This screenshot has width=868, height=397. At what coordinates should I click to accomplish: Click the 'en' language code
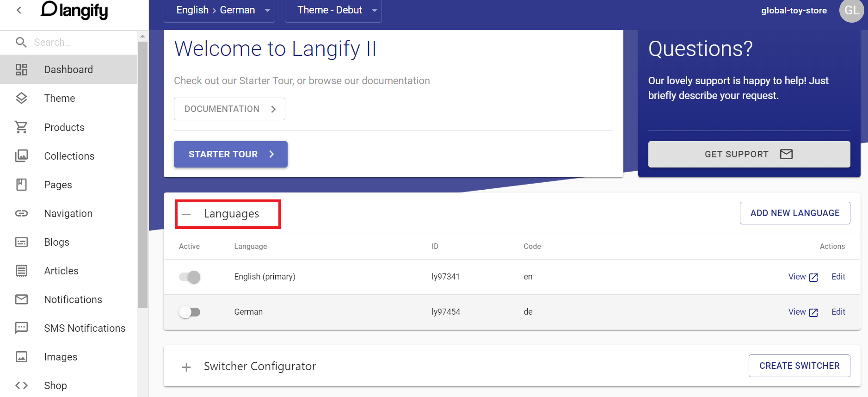pyautogui.click(x=528, y=277)
